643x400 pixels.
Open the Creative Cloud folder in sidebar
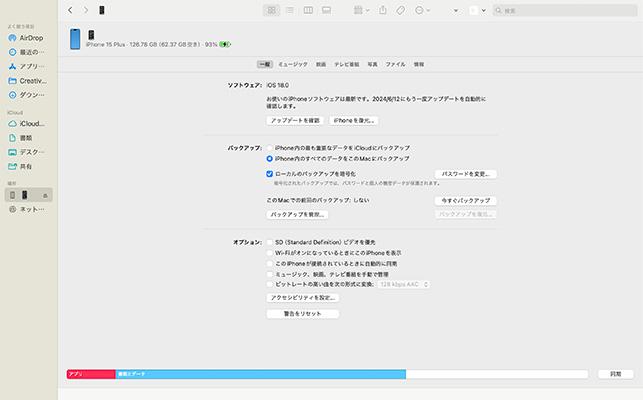tap(27, 81)
